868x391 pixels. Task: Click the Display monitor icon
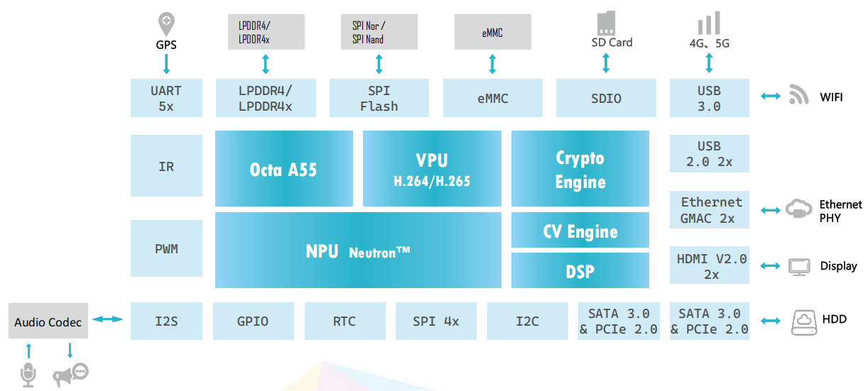point(799,266)
